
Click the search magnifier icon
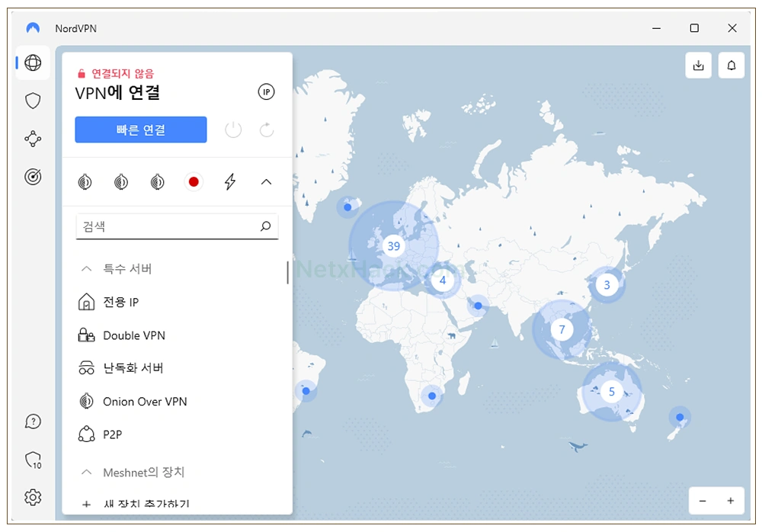tap(265, 226)
